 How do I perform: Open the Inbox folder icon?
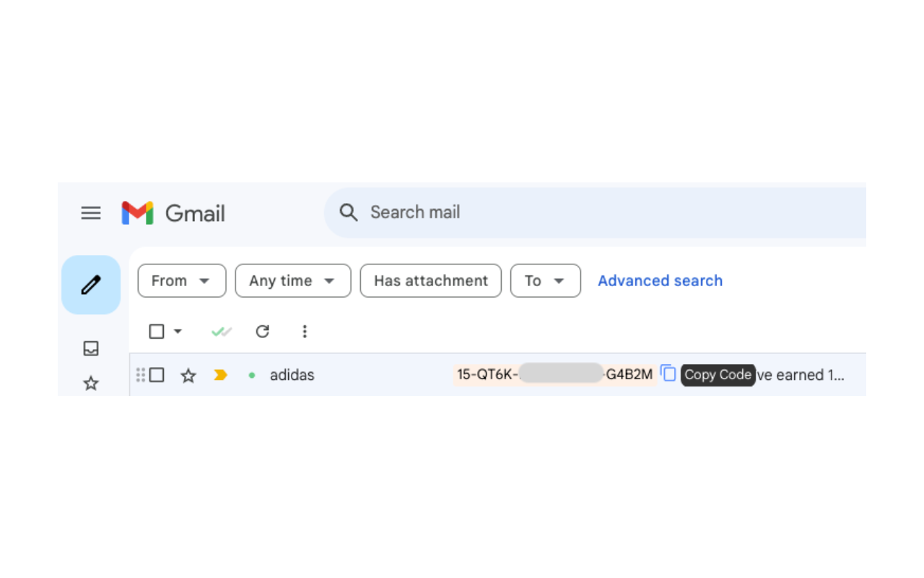(x=91, y=348)
